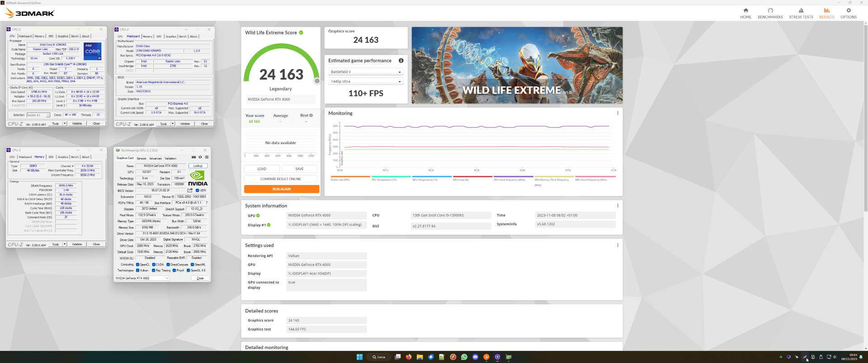Select SPD tab in CPU-Z Mainboard window
Viewport: 868px width, 363px height.
point(159,37)
